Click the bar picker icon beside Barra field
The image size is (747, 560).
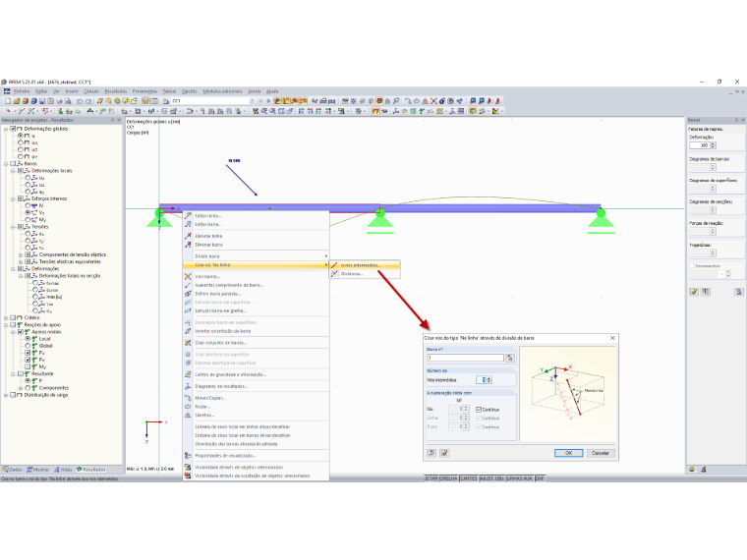510,358
